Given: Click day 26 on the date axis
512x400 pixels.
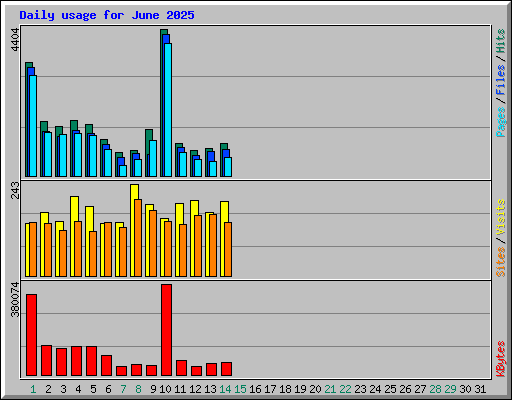Looking at the screenshot, I should [405, 389].
